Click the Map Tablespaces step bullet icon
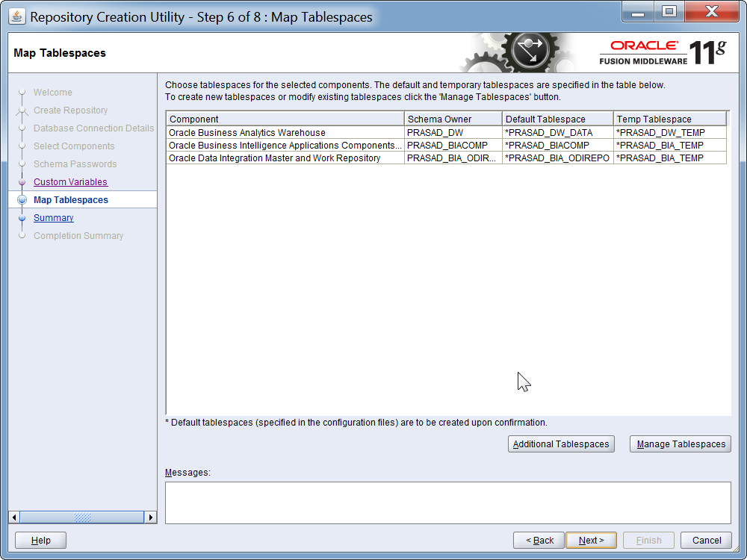This screenshot has height=560, width=747. coord(22,200)
